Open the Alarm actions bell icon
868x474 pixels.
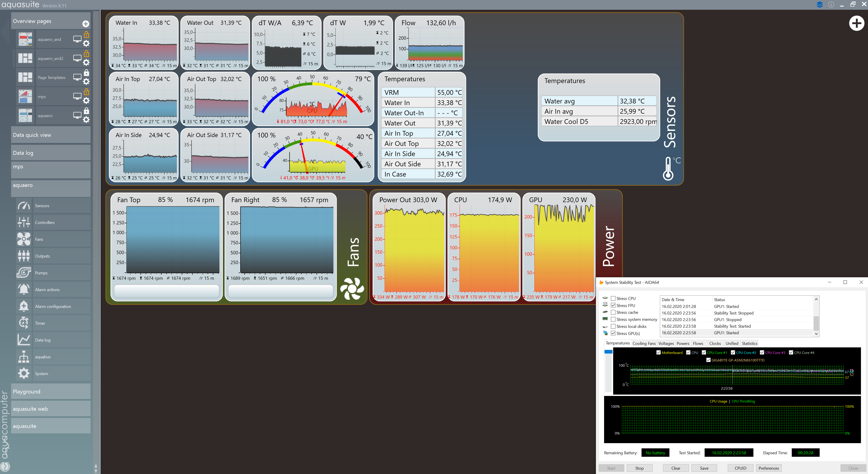(24, 289)
